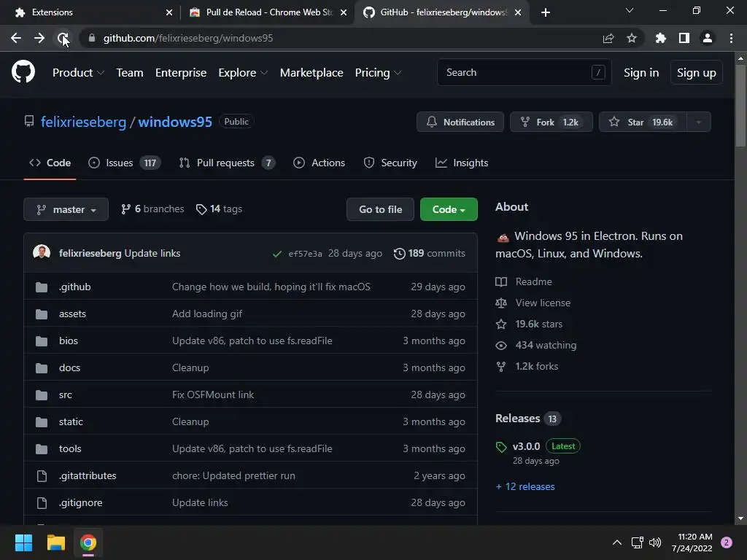Open the .github folder

click(x=75, y=287)
